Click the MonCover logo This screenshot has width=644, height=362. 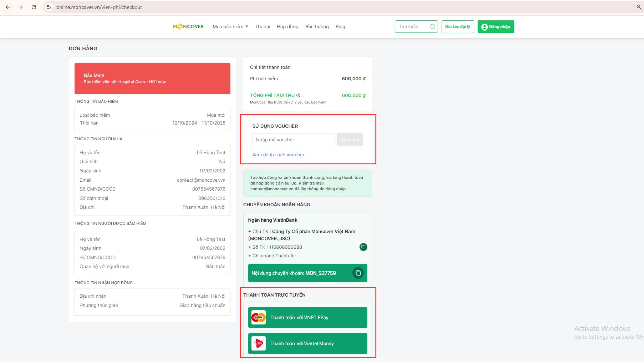click(188, 27)
